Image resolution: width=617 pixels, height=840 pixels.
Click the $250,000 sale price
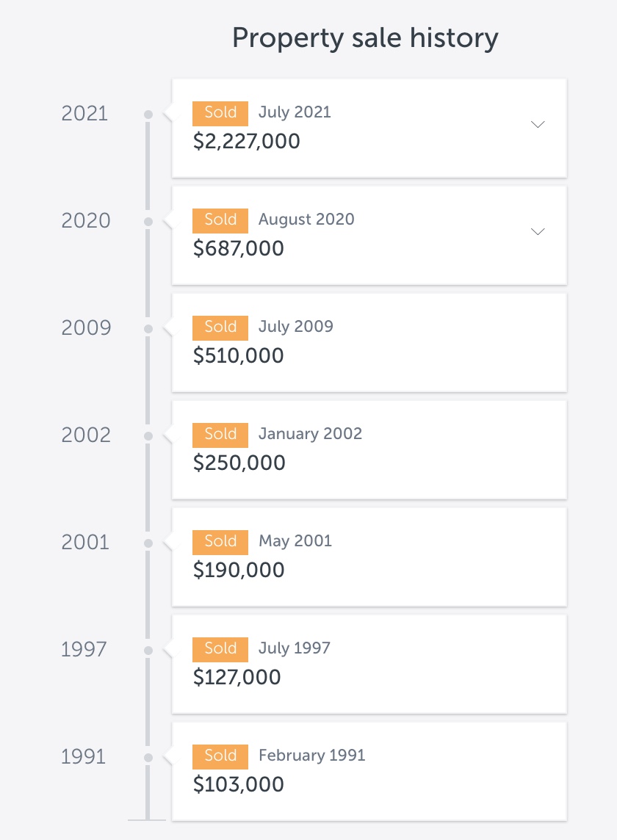239,463
